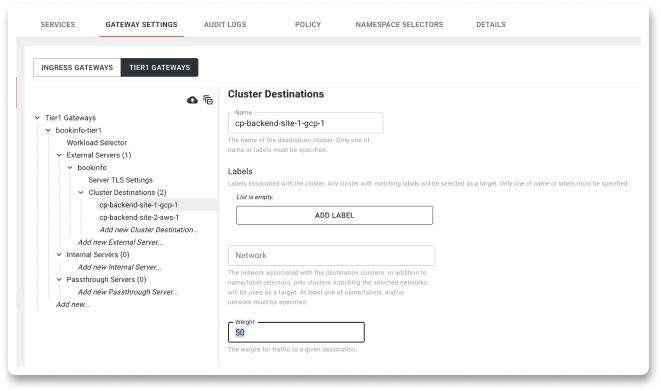Go to the Services tab

pos(58,24)
